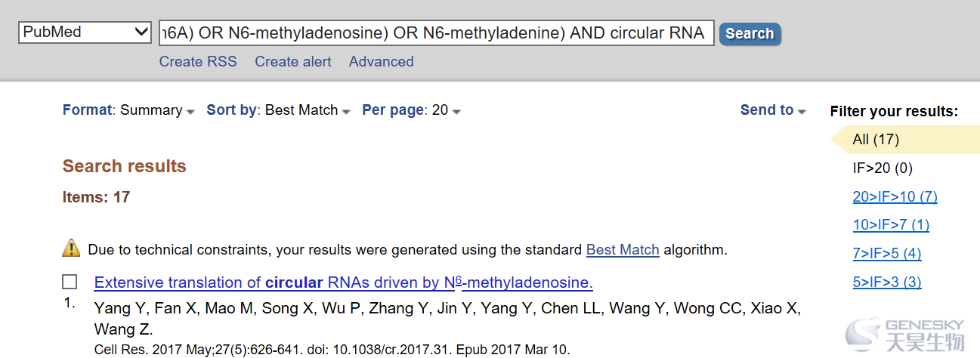Click the Search button
The height and width of the screenshot is (358, 980).
pyautogui.click(x=750, y=33)
